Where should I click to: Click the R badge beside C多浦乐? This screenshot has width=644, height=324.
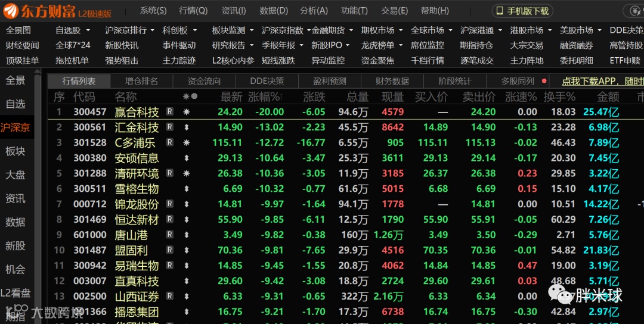click(x=169, y=142)
